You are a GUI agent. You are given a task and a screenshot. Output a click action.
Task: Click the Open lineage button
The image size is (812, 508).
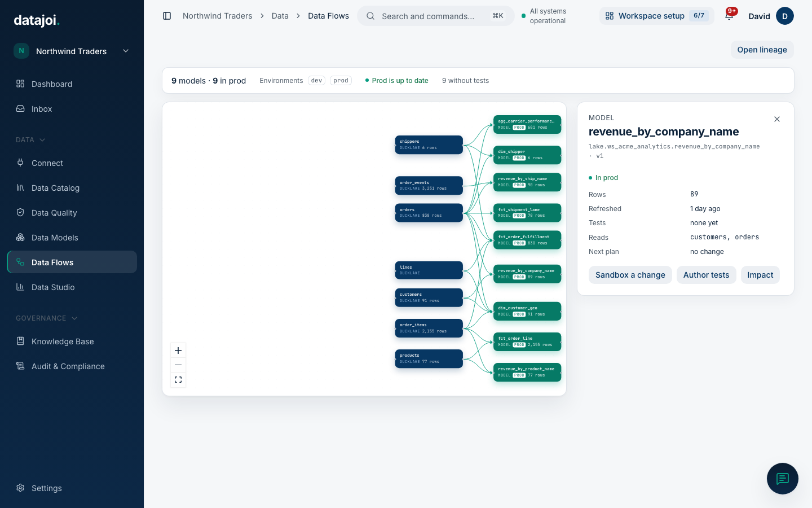coord(762,50)
